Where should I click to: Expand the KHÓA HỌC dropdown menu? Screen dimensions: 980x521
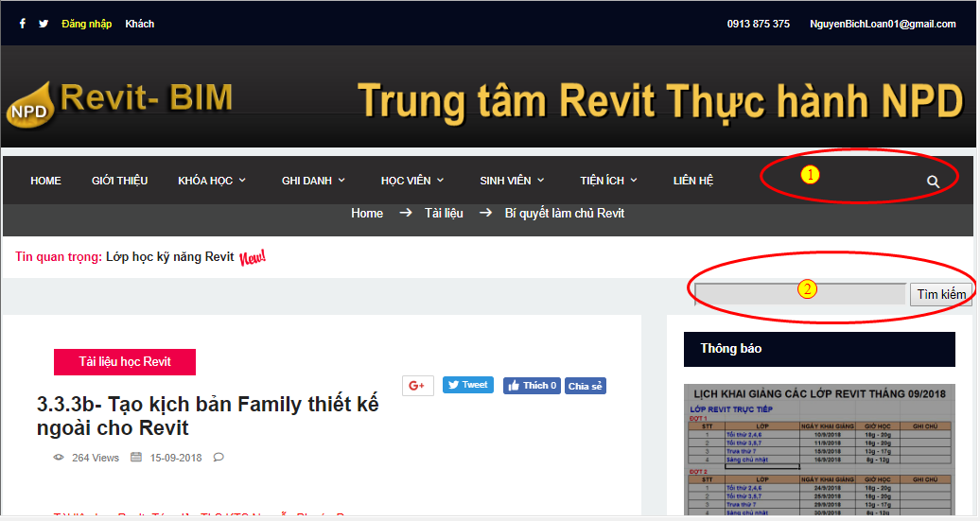click(x=212, y=181)
